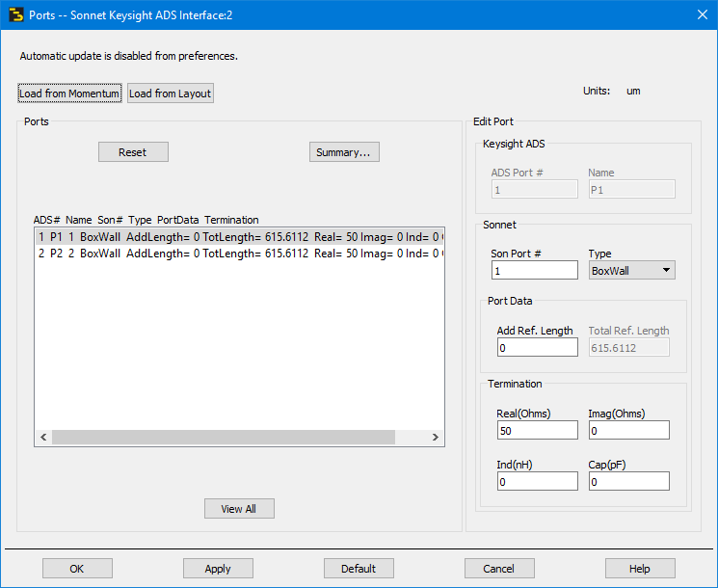This screenshot has height=588, width=718.
Task: Click the ports list column header row
Action: click(146, 220)
